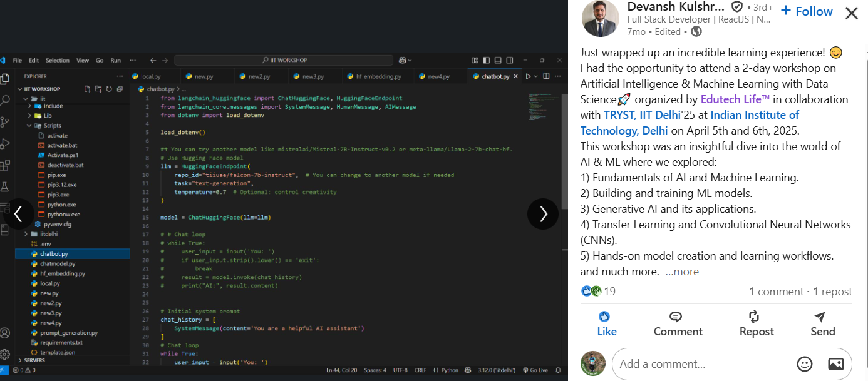Image resolution: width=868 pixels, height=381 pixels.
Task: Open the Comment action on the post
Action: (x=678, y=324)
